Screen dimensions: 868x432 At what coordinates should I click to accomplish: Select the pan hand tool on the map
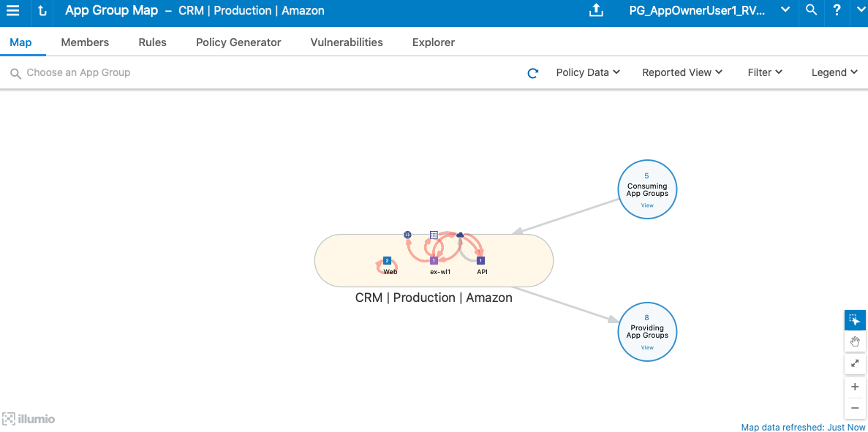click(x=855, y=341)
